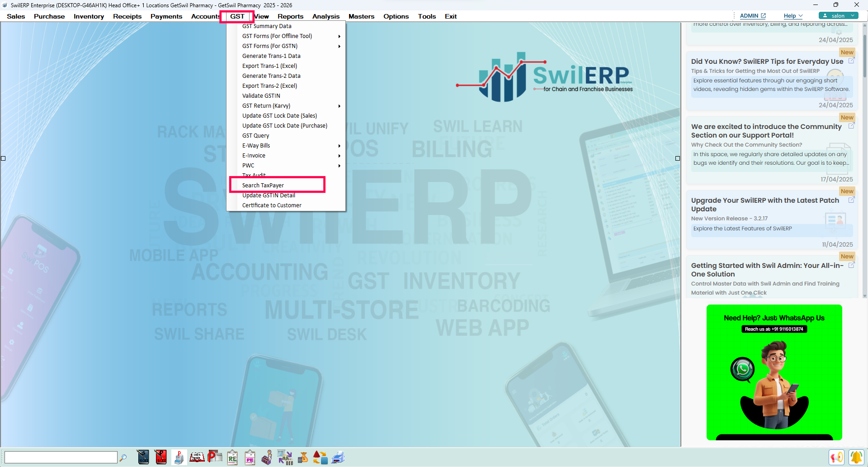868x467 pixels.
Task: Select Generate Trans-2 Data entry
Action: point(271,76)
